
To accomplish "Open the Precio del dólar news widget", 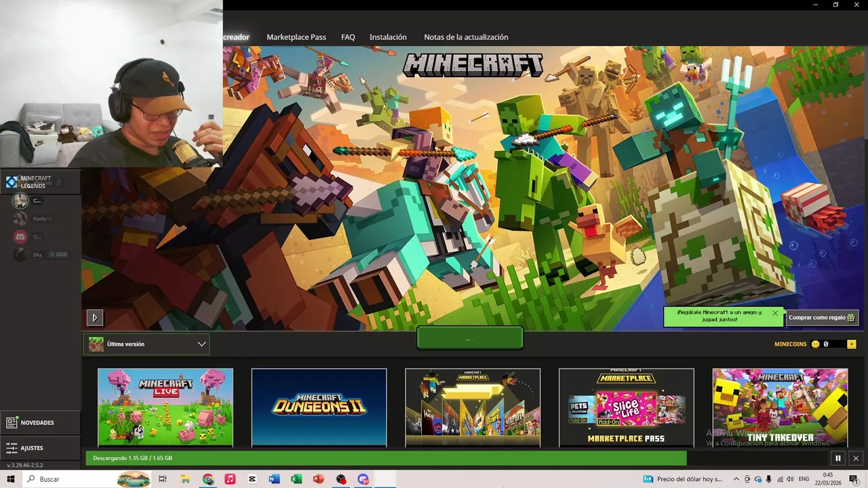I will 682,479.
